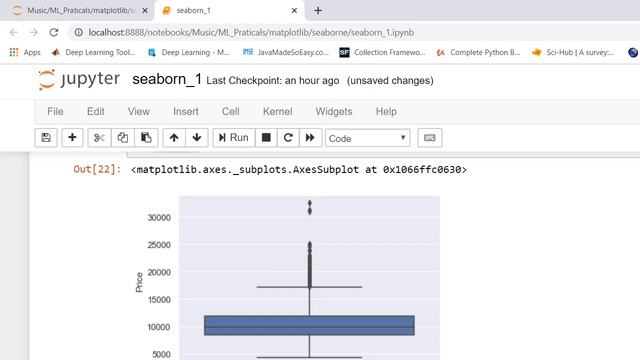Click the 15000 y-axis tick label
This screenshot has height=360, width=640.
(x=159, y=300)
